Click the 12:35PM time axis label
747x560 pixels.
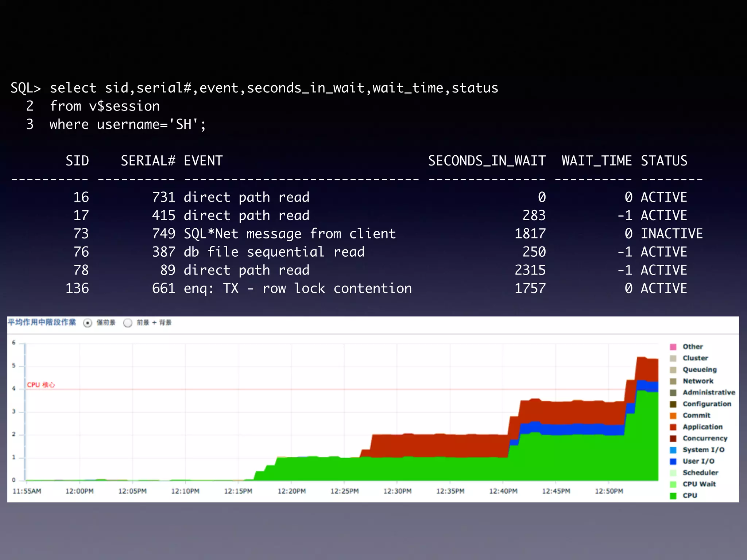click(x=450, y=491)
